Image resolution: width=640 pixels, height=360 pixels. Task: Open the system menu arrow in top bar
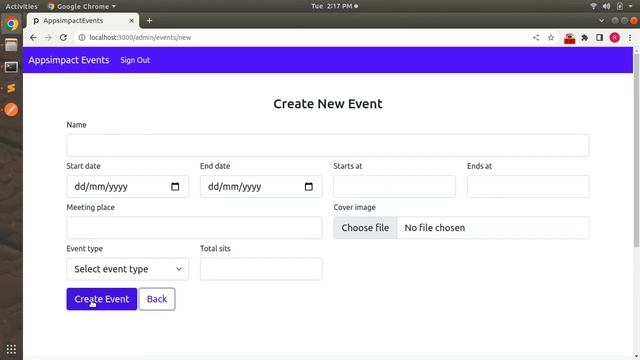[x=631, y=6]
